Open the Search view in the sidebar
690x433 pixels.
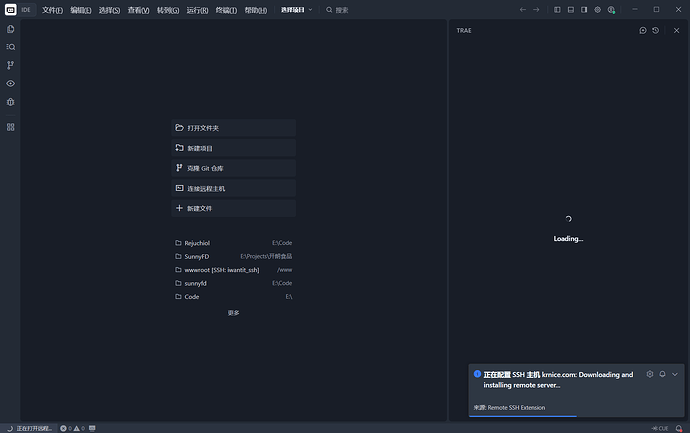coord(11,47)
